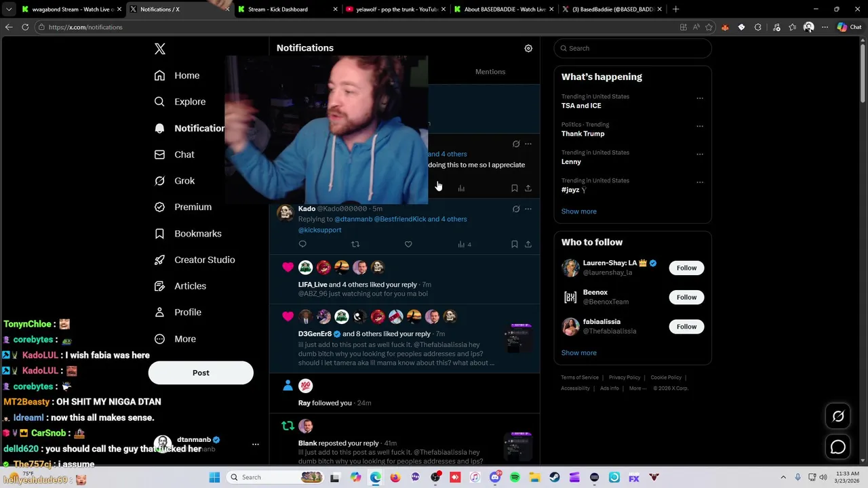The width and height of the screenshot is (868, 488).
Task: Open more options for Kado's post
Action: coord(528,209)
